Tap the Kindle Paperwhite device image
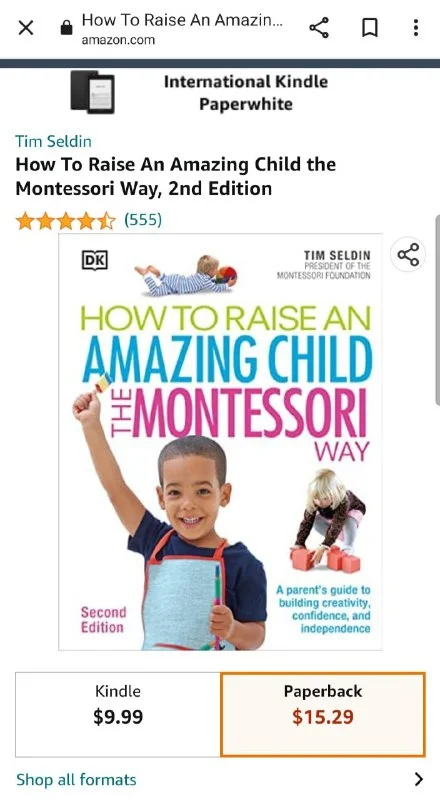This screenshot has width=440, height=800. (92, 92)
